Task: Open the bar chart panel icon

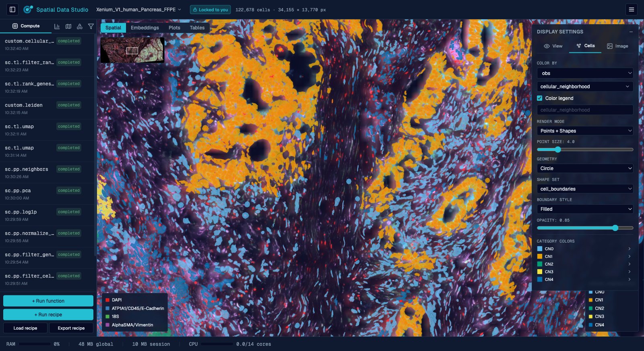Action: pyautogui.click(x=57, y=26)
